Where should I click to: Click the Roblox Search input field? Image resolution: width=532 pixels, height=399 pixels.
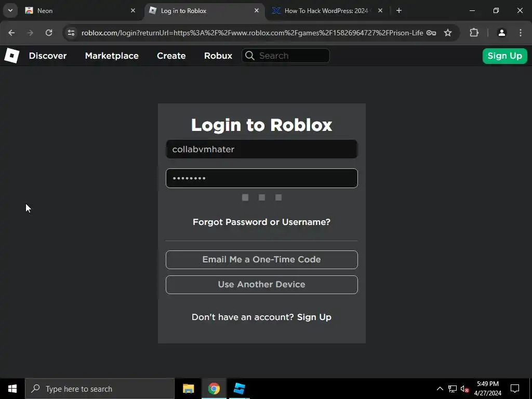(x=286, y=56)
